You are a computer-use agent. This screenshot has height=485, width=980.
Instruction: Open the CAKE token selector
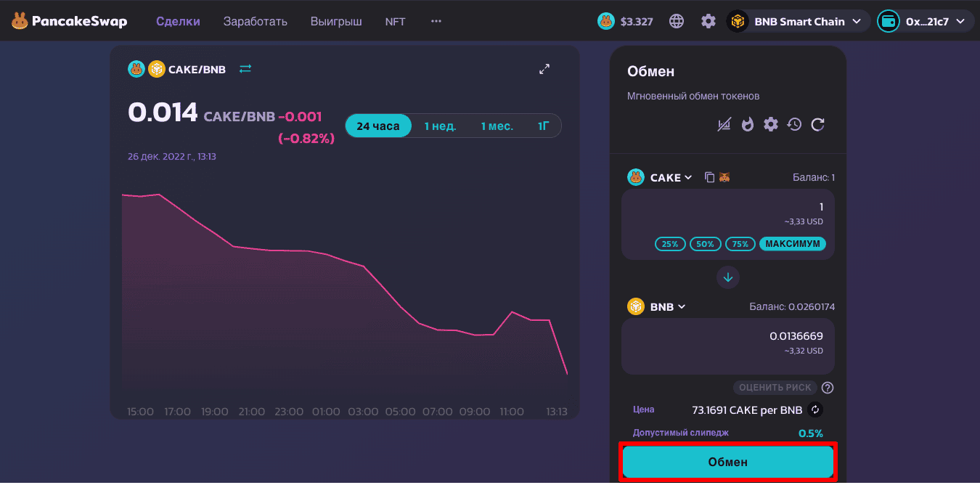(x=661, y=177)
